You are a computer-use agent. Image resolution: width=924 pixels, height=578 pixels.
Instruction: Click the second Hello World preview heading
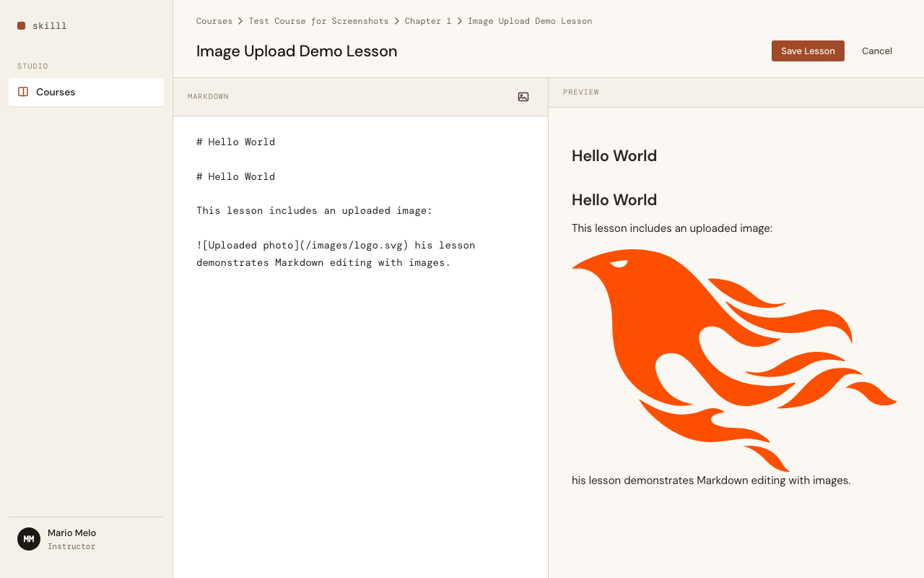click(614, 199)
